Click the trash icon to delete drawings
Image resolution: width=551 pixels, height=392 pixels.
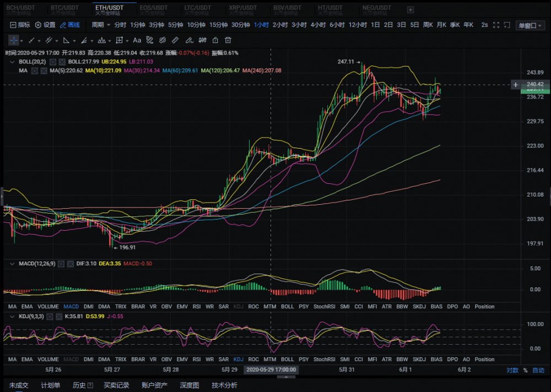(228, 40)
